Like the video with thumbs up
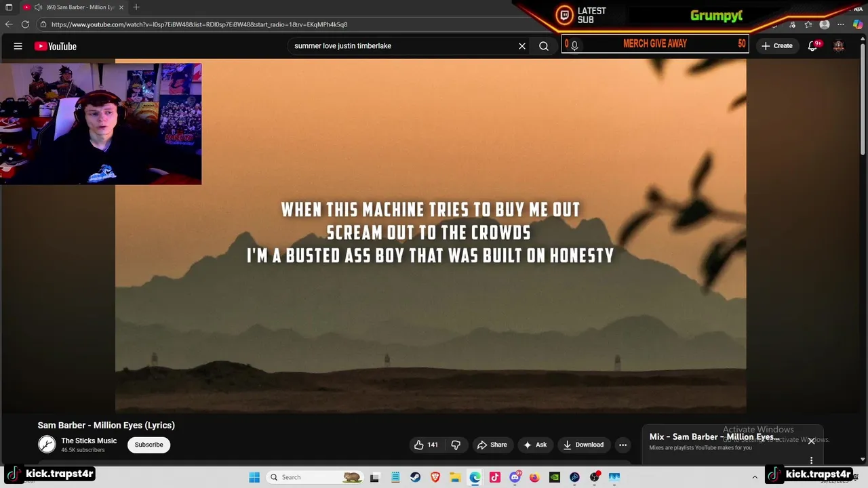The width and height of the screenshot is (868, 488). pyautogui.click(x=426, y=445)
